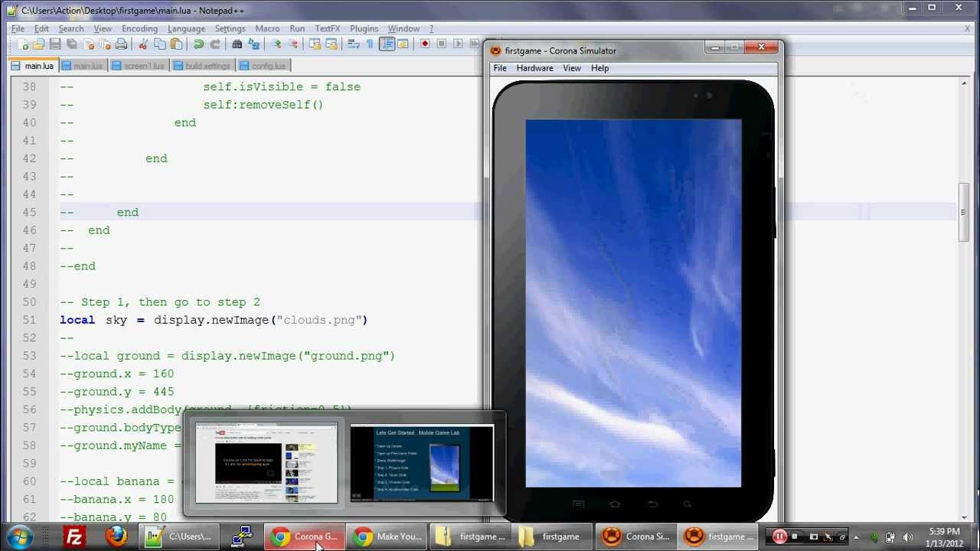Create a new file in Notepad++ toolbar
This screenshot has width=980, height=551.
(x=22, y=44)
